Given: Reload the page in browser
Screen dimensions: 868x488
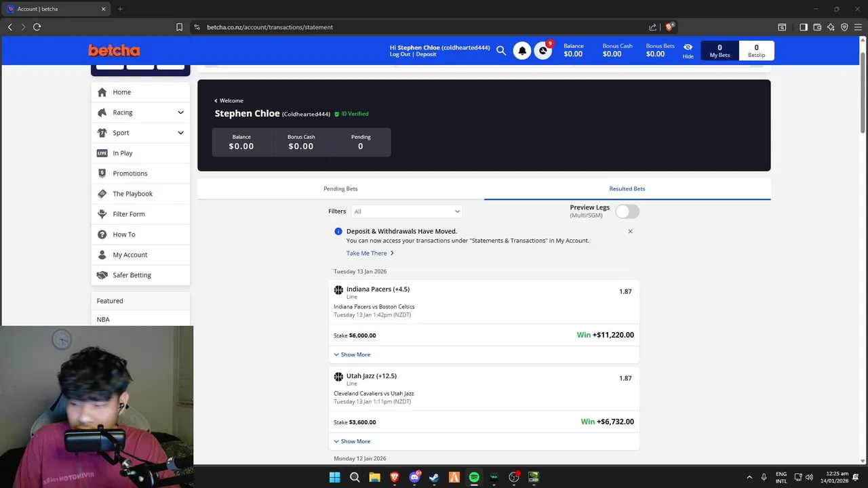Looking at the screenshot, I should click(37, 27).
